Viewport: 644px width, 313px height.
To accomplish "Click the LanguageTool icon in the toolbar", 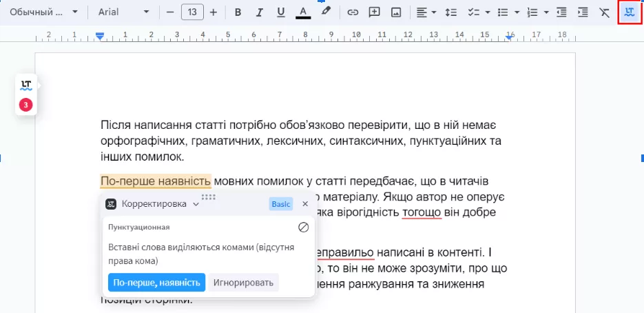I will pos(629,12).
